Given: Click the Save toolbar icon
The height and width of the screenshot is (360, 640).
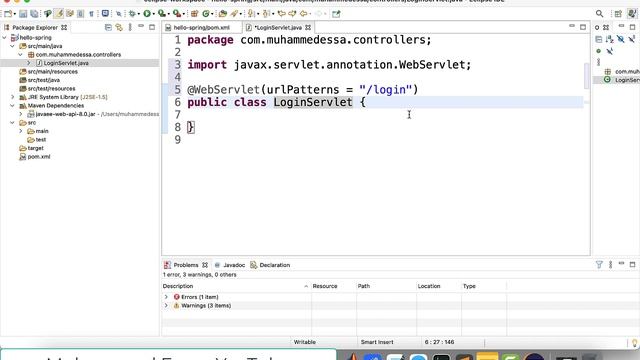Looking at the screenshot, I should tap(23, 14).
